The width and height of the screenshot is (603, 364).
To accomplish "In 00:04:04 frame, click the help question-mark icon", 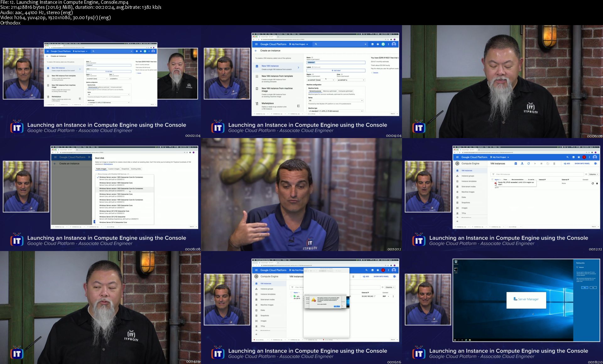I will pos(378,44).
